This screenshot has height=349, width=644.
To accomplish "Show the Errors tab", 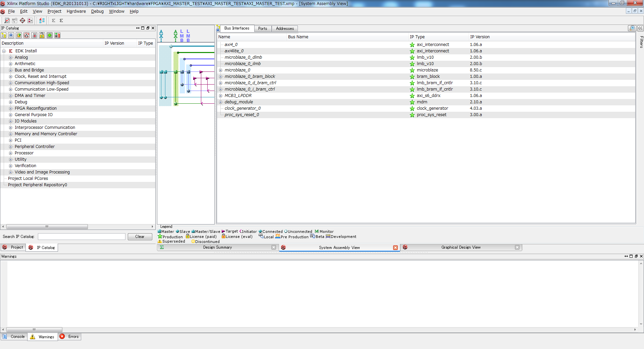I will (70, 337).
